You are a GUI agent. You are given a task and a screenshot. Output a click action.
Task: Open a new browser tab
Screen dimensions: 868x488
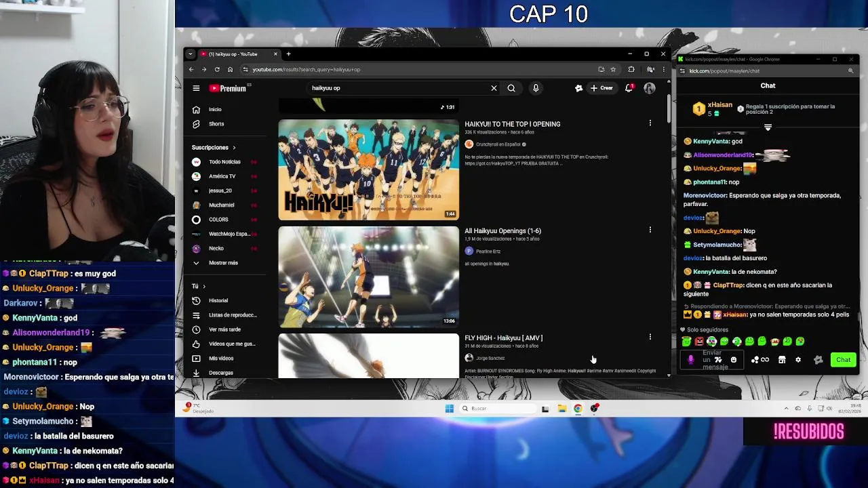(x=288, y=54)
